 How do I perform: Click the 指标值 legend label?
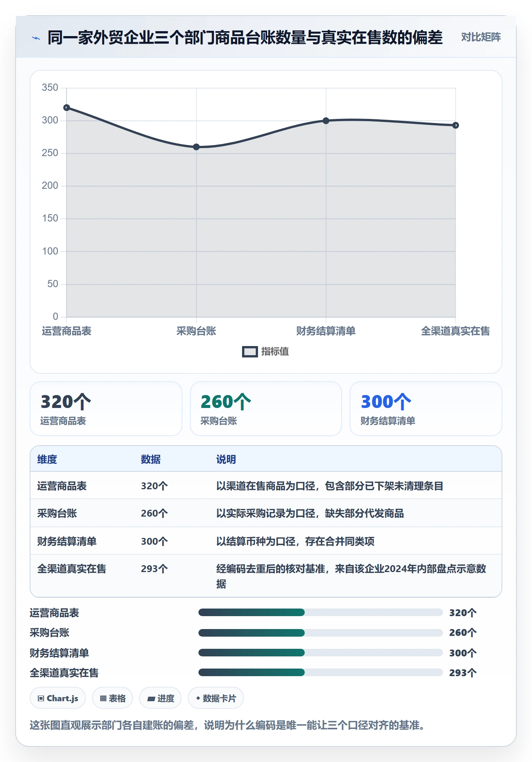point(275,352)
